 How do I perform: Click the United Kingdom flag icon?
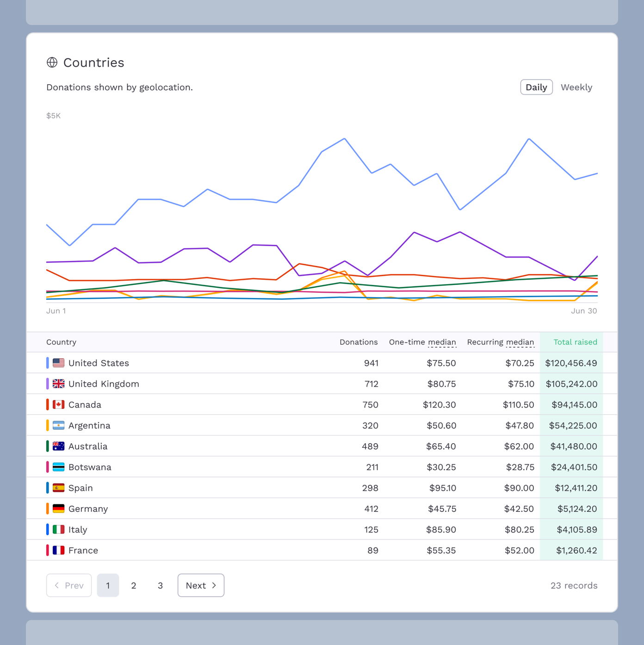(x=59, y=384)
